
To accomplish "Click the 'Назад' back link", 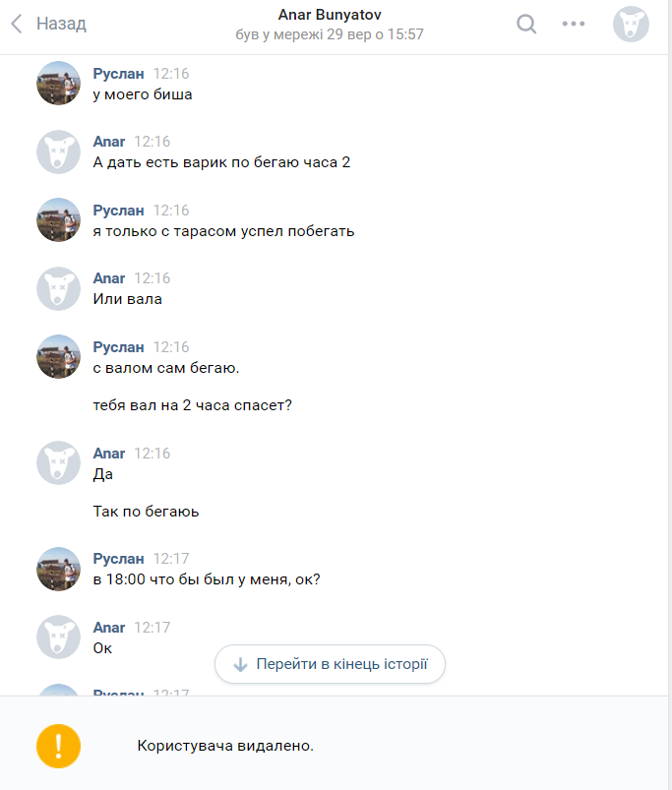I will point(61,24).
